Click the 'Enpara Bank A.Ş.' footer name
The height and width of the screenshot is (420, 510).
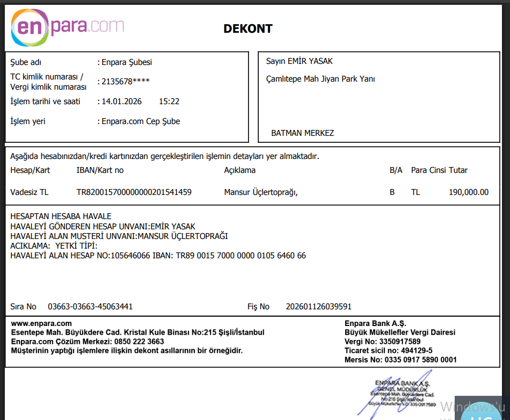click(375, 323)
